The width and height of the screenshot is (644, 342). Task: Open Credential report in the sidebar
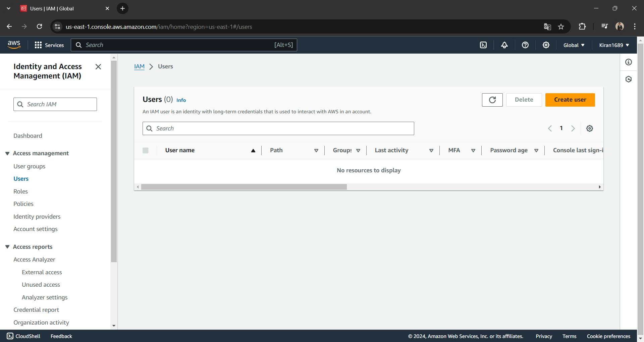click(36, 310)
